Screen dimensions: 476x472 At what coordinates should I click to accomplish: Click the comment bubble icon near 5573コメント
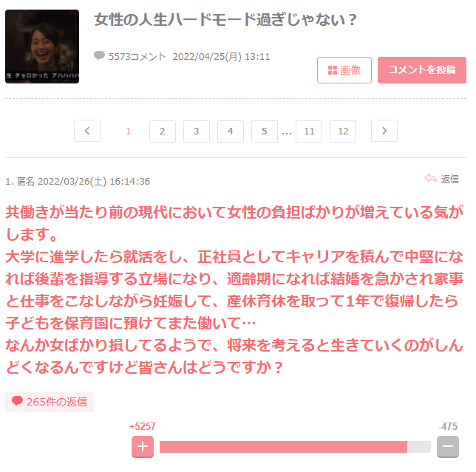pos(99,55)
